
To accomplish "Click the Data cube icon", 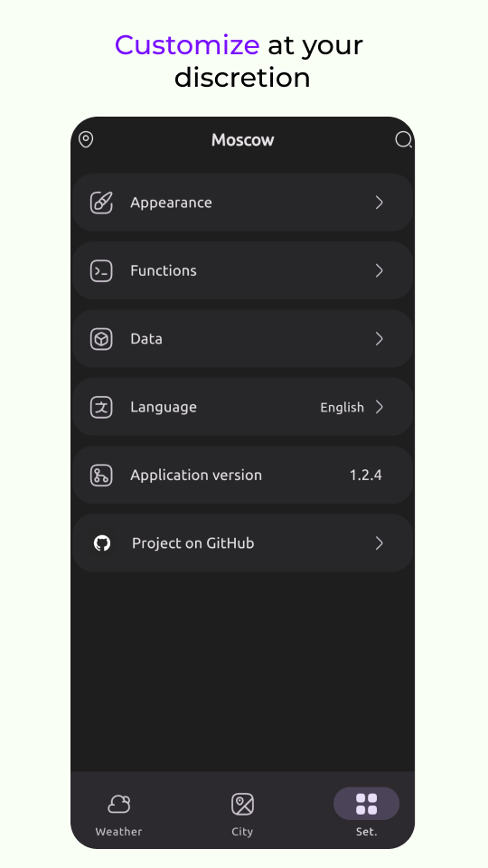I will click(101, 339).
